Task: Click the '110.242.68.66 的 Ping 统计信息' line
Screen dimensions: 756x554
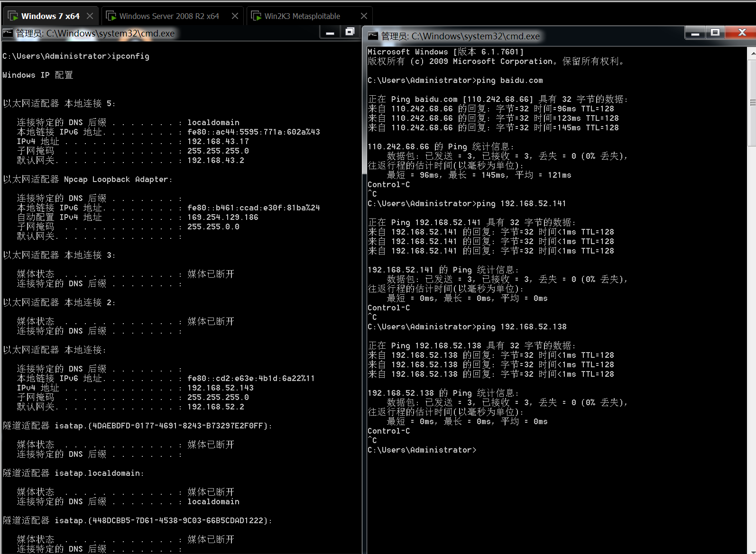Action: [441, 147]
